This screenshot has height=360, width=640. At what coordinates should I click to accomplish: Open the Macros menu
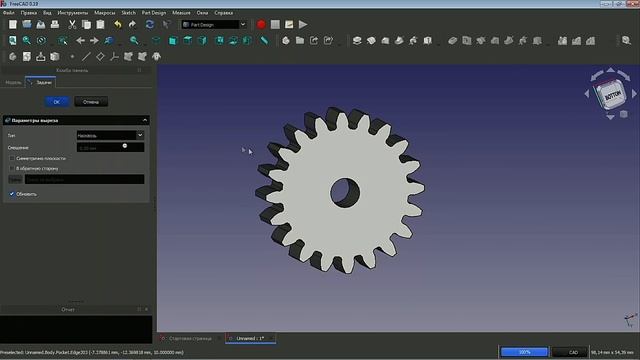105,13
